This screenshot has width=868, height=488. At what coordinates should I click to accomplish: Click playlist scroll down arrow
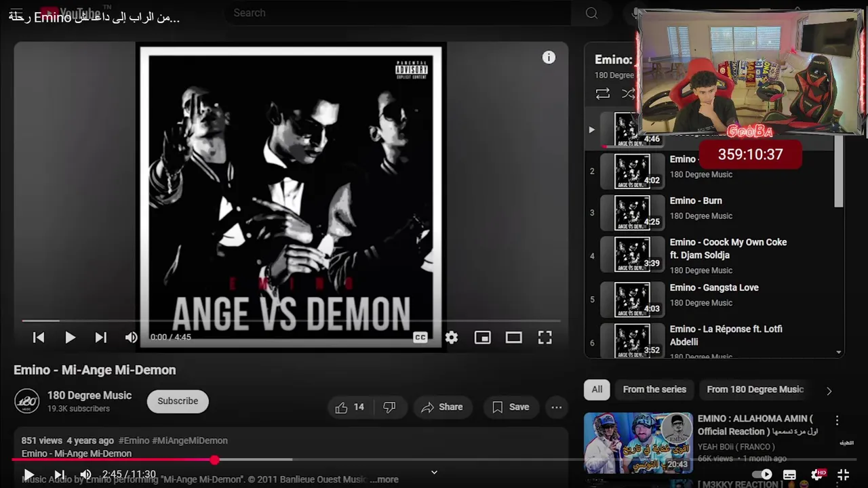839,352
